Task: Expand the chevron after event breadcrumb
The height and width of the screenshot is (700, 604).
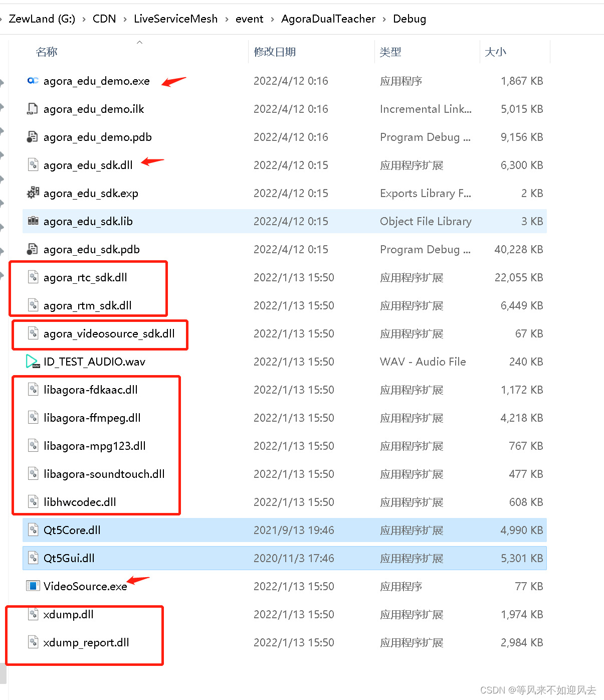Action: coord(272,19)
